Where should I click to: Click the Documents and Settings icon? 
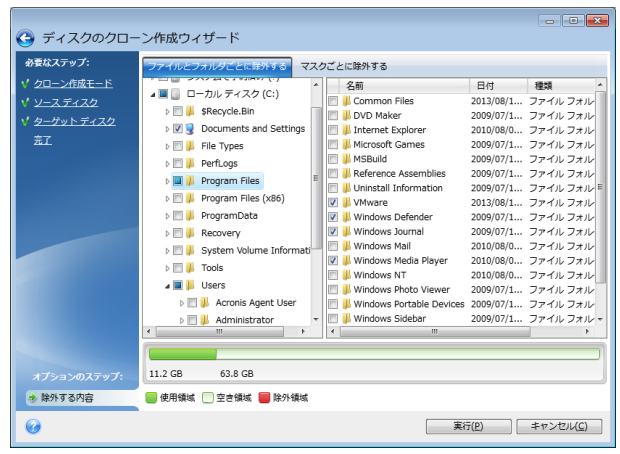190,129
